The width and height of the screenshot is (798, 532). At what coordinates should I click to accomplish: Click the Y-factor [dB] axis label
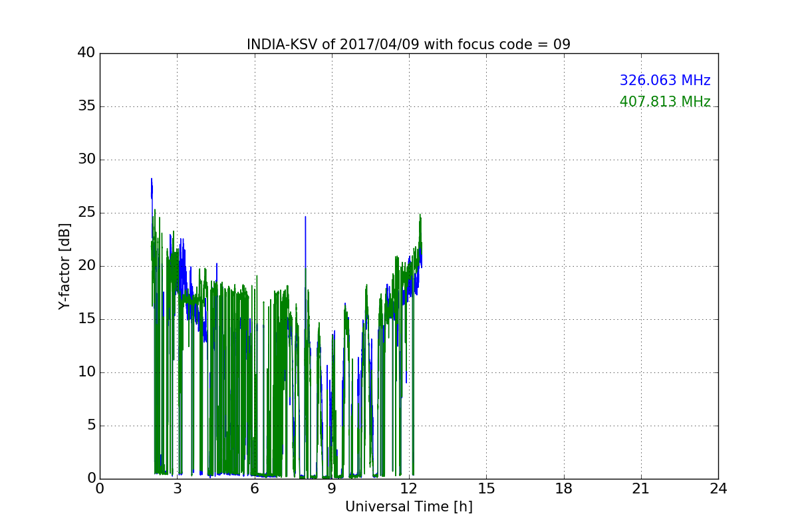pos(65,266)
